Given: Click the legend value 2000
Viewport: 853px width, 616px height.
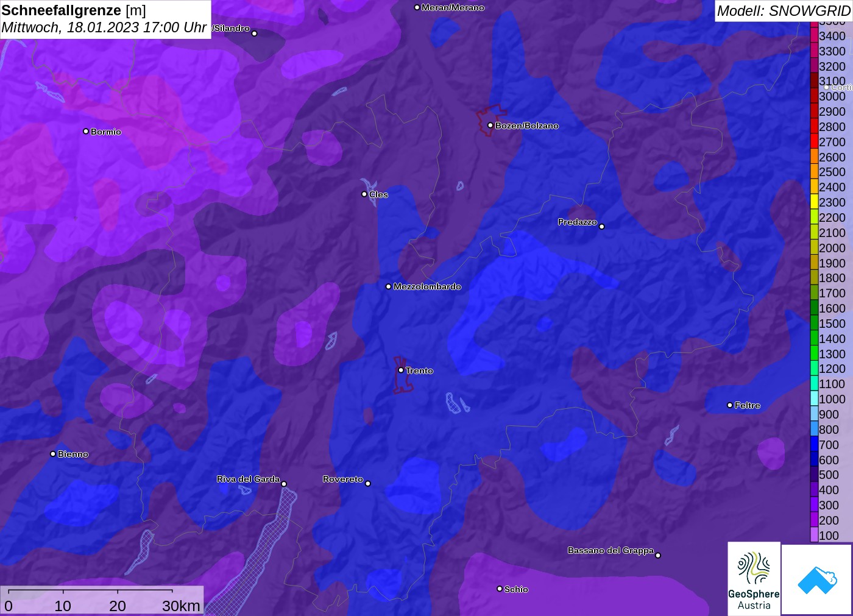Looking at the screenshot, I should (832, 248).
